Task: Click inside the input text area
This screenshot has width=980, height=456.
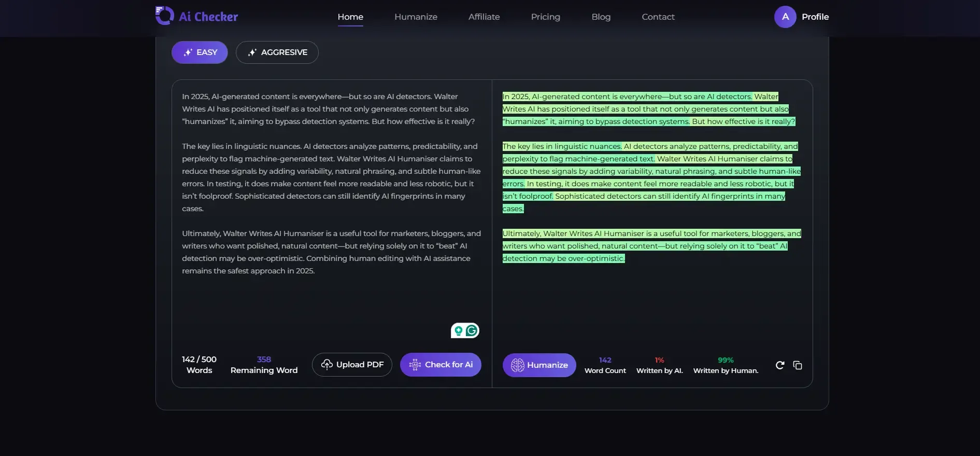Action: click(x=332, y=301)
